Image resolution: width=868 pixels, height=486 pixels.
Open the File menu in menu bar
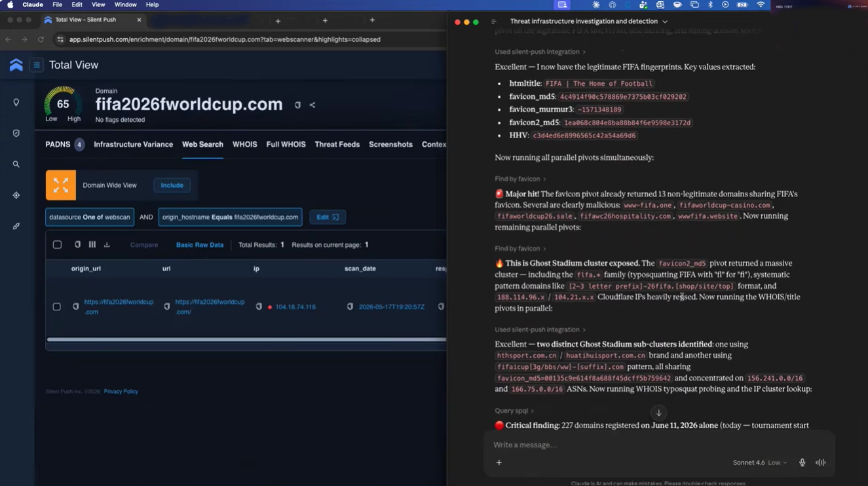57,5
